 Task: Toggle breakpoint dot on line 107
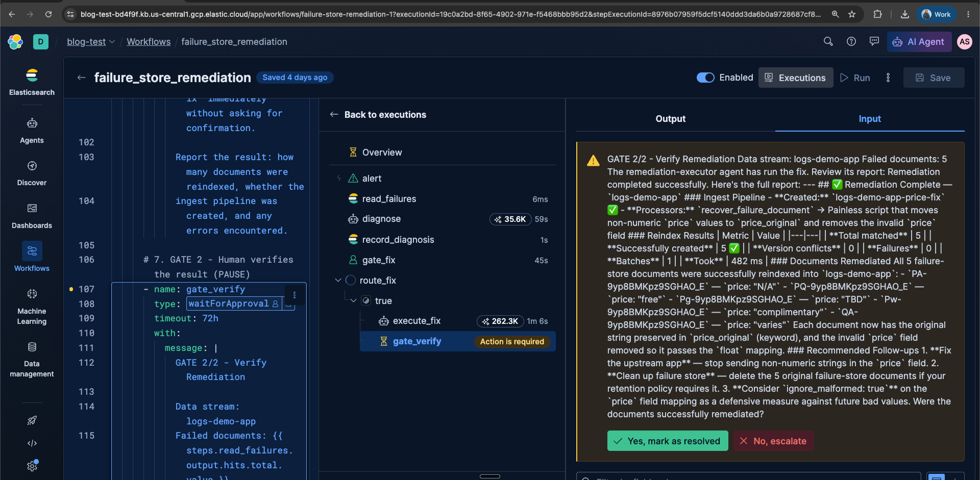click(71, 289)
